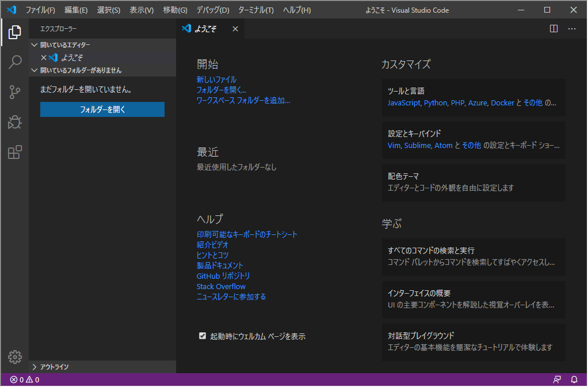Expand the アウトライン section
The height and width of the screenshot is (387, 588).
[102, 367]
